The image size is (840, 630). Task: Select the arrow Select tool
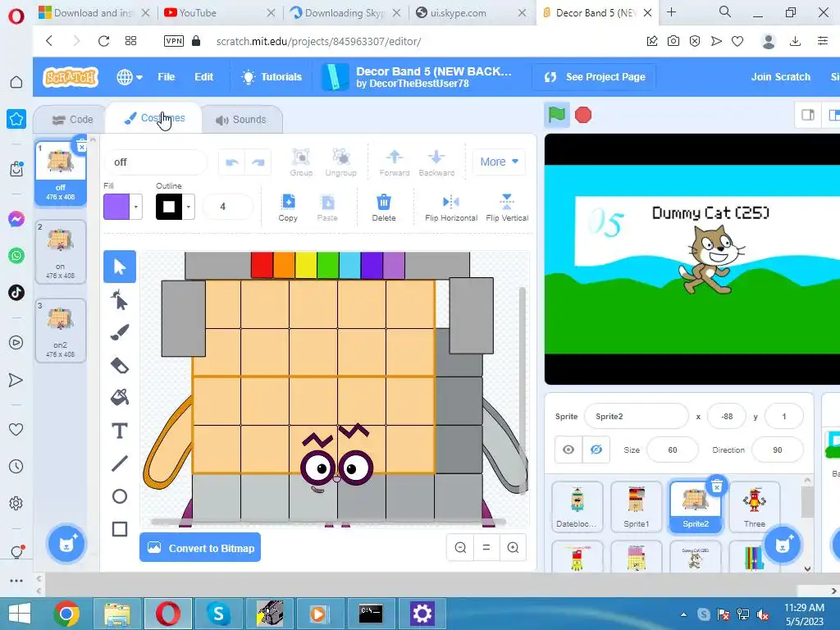click(x=120, y=267)
